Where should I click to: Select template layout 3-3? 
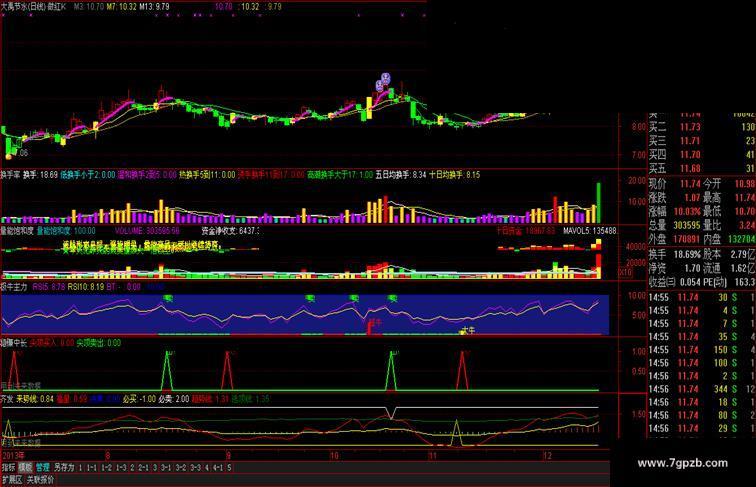[195, 468]
